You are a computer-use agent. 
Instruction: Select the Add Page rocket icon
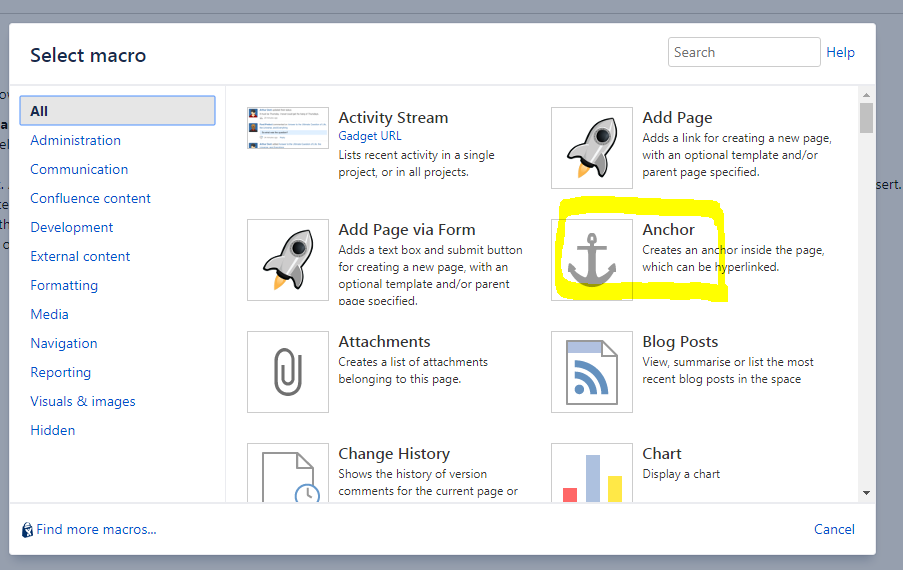[x=591, y=148]
